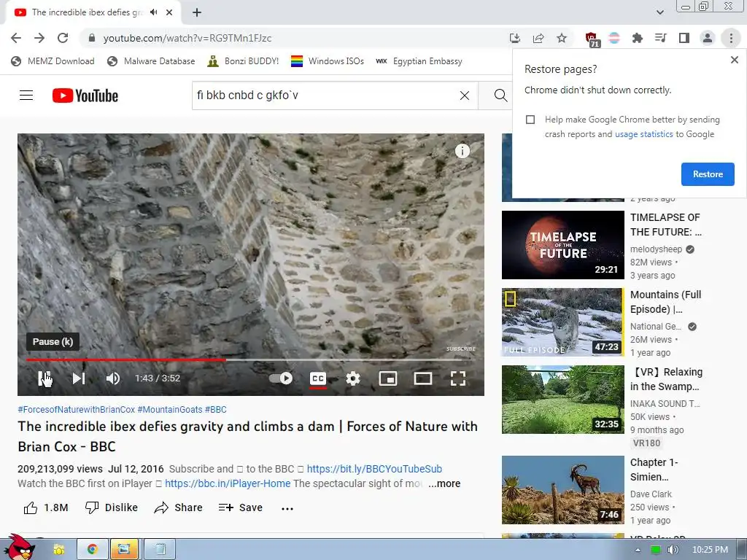Screen dimensions: 747x560
Task: Open a new tab with plus button
Action: click(197, 12)
